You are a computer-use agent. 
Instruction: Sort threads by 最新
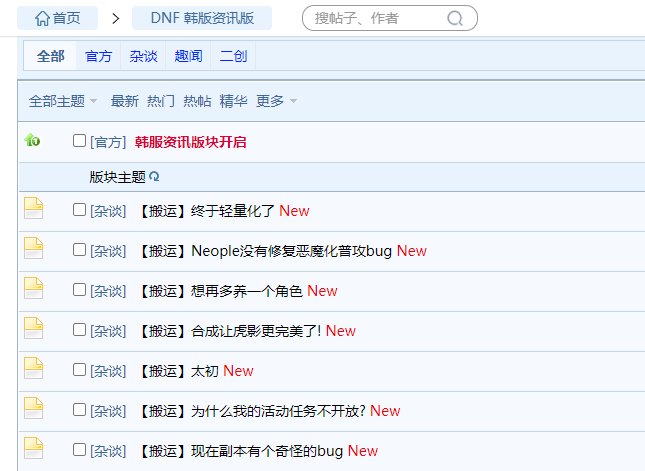point(125,101)
